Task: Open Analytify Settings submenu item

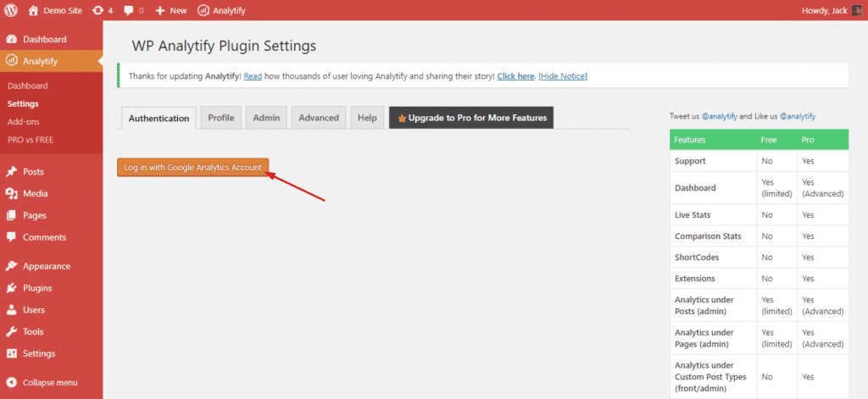Action: (x=23, y=103)
